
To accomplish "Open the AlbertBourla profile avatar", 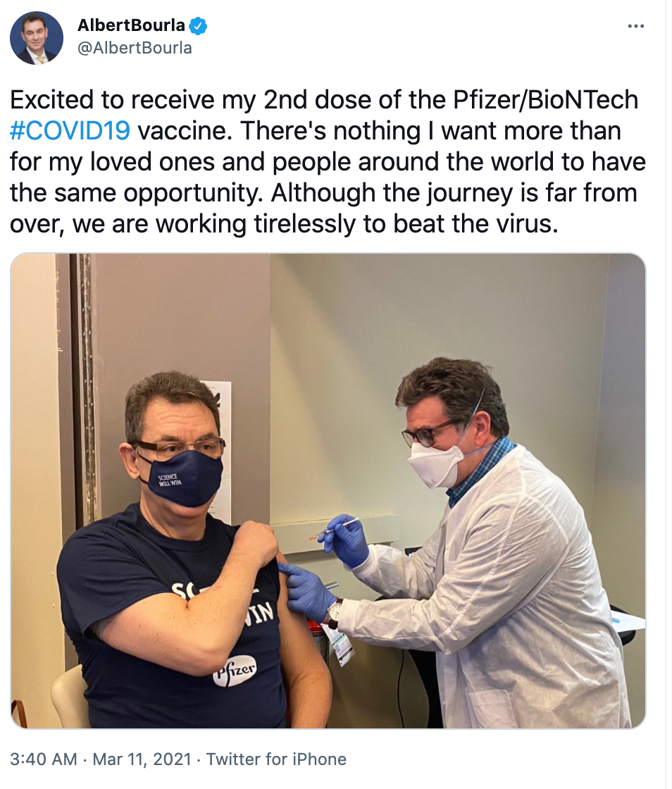I will click(x=37, y=38).
